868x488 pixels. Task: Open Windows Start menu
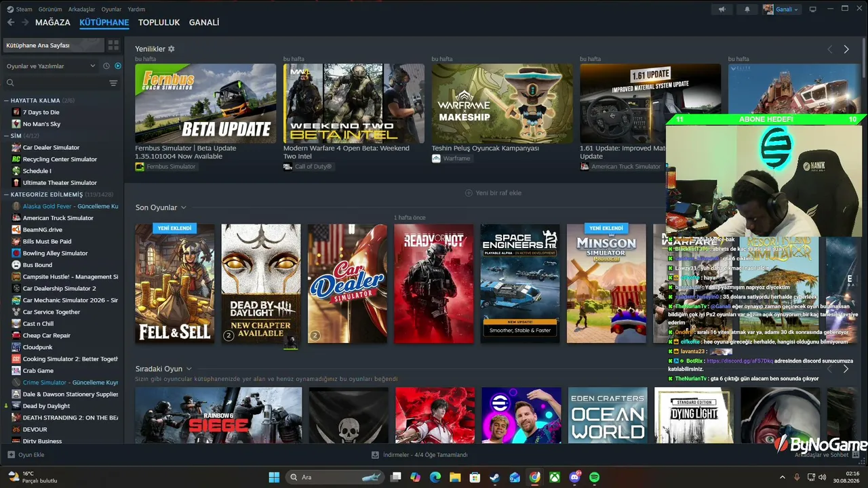coord(274,477)
